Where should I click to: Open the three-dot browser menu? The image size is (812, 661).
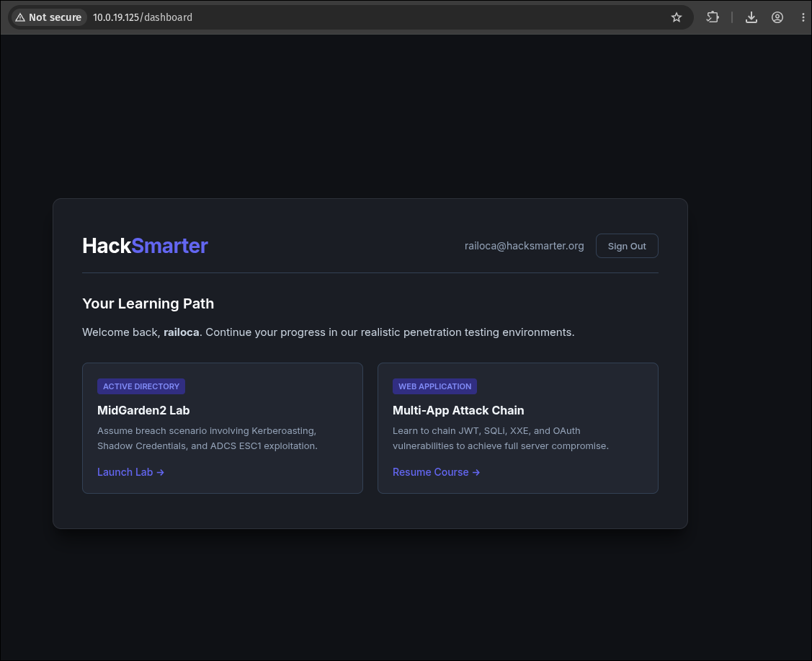pyautogui.click(x=803, y=17)
